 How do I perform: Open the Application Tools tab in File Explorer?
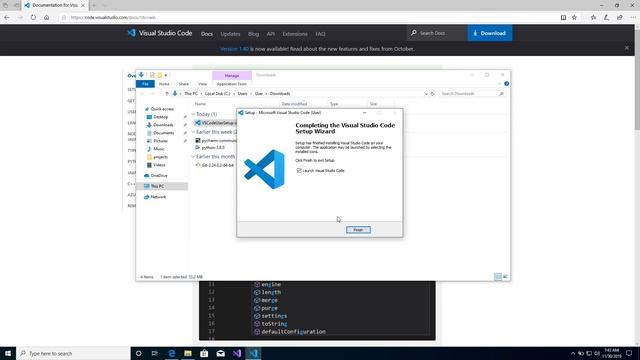232,84
